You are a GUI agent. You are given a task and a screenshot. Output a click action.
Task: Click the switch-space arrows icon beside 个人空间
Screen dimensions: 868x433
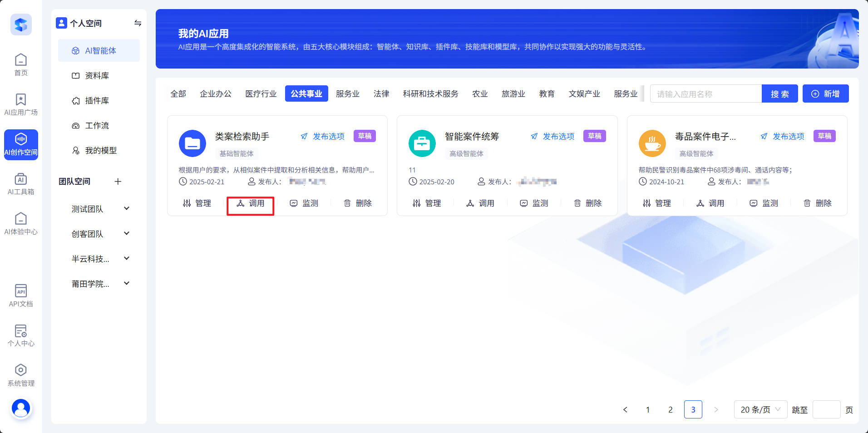tap(138, 23)
